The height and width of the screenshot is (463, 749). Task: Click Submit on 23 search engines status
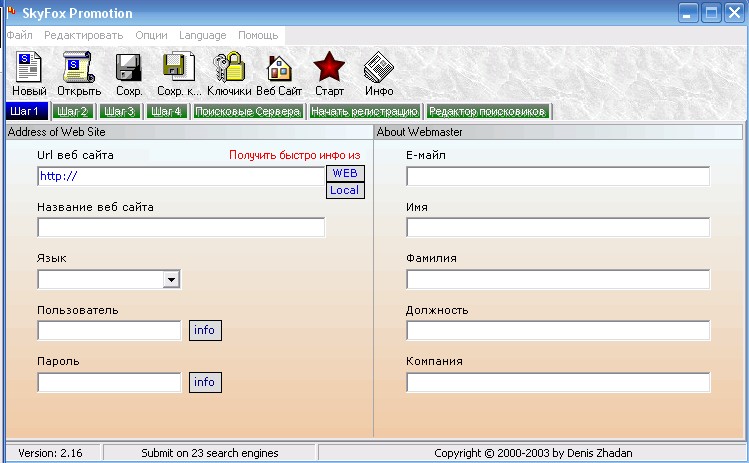209,453
